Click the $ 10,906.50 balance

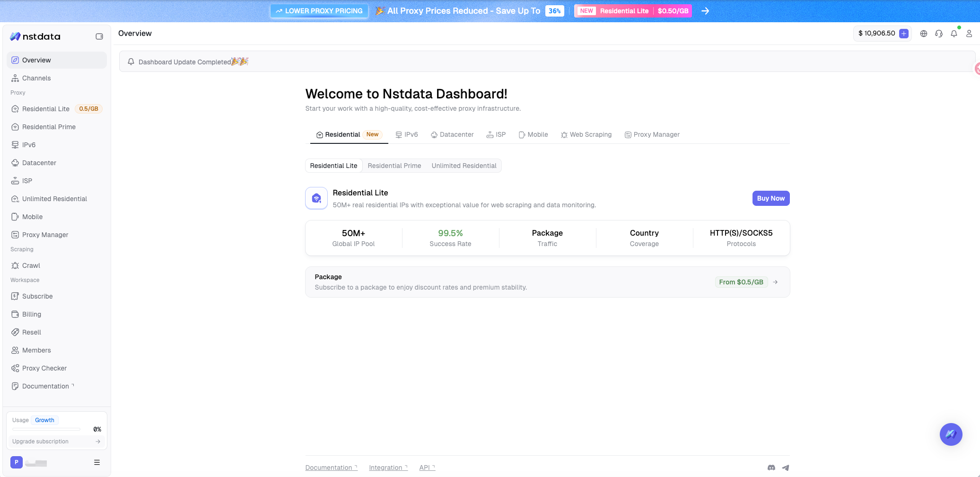pyautogui.click(x=877, y=34)
